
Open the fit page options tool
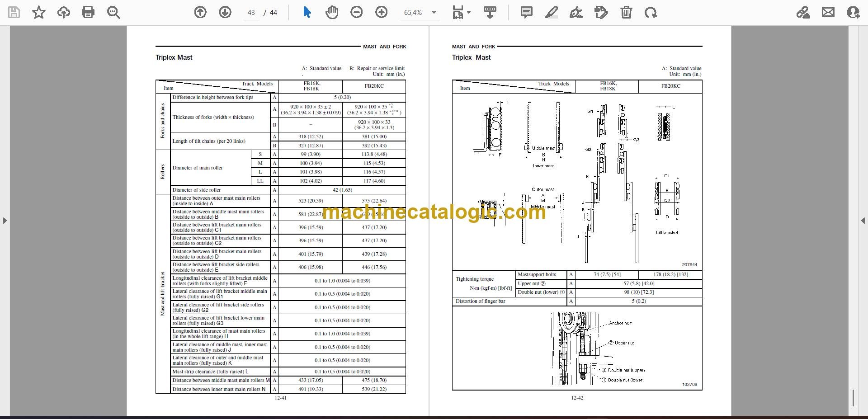click(461, 13)
